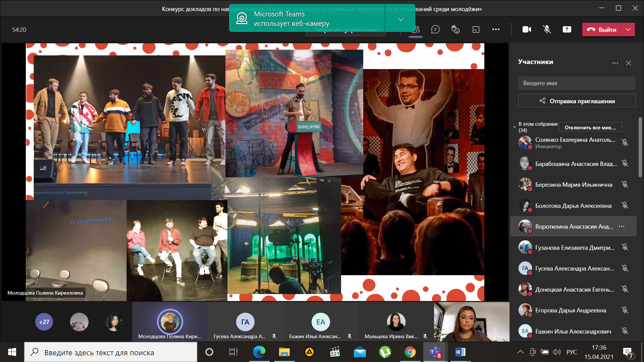644x362 pixels.
Task: Click Отключить все мик... button
Action: click(590, 127)
